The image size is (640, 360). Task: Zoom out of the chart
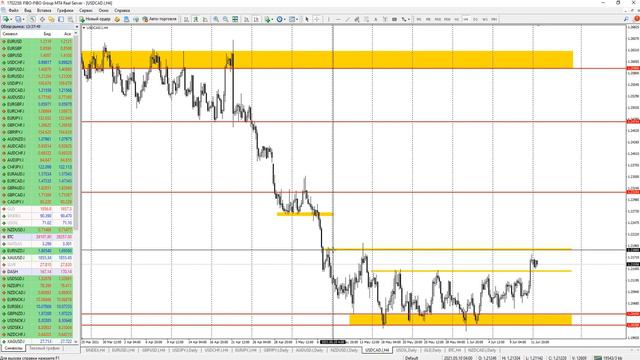click(x=225, y=19)
